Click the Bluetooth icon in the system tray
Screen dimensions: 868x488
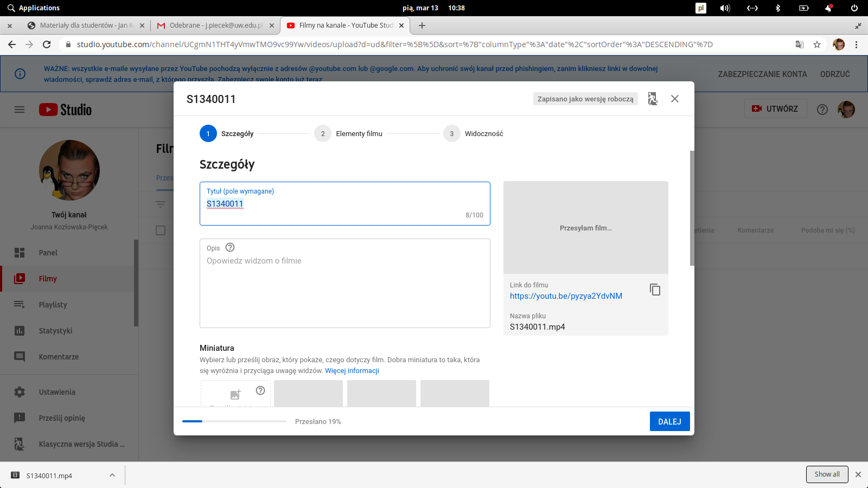[x=777, y=8]
